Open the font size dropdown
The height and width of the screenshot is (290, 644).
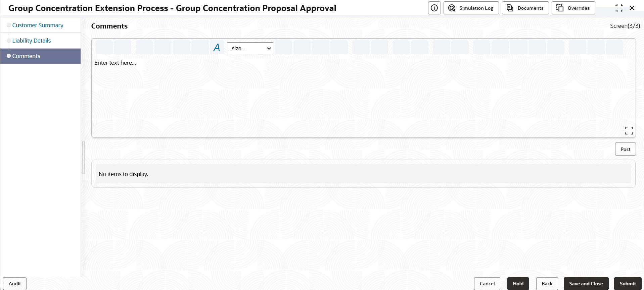250,48
